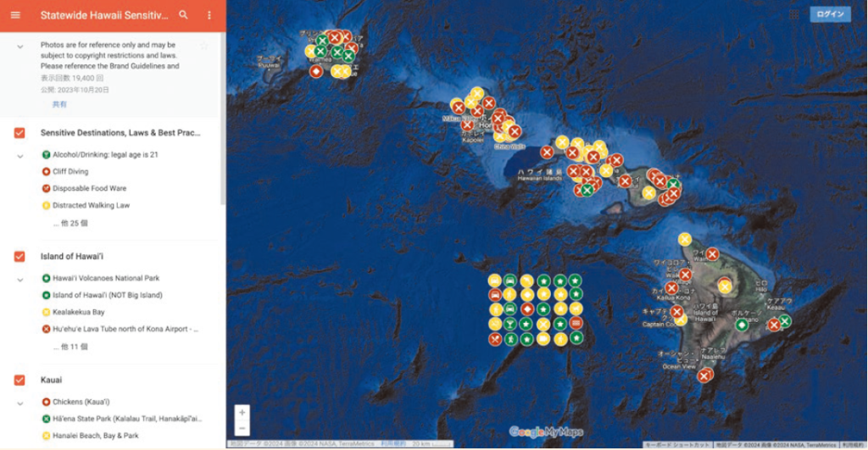Click yellow marker at Hawaii island's north tip
This screenshot has width=868, height=450.
[x=685, y=239]
